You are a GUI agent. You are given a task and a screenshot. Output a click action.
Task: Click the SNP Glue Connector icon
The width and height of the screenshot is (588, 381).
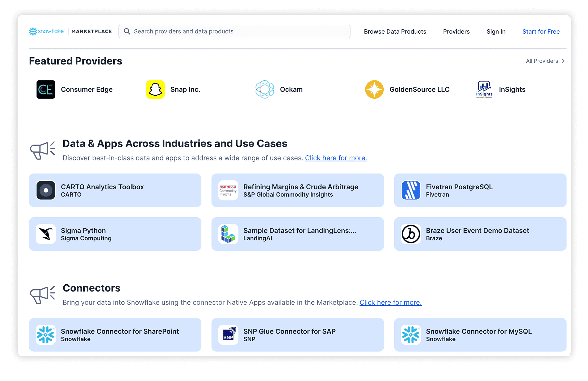pos(228,335)
